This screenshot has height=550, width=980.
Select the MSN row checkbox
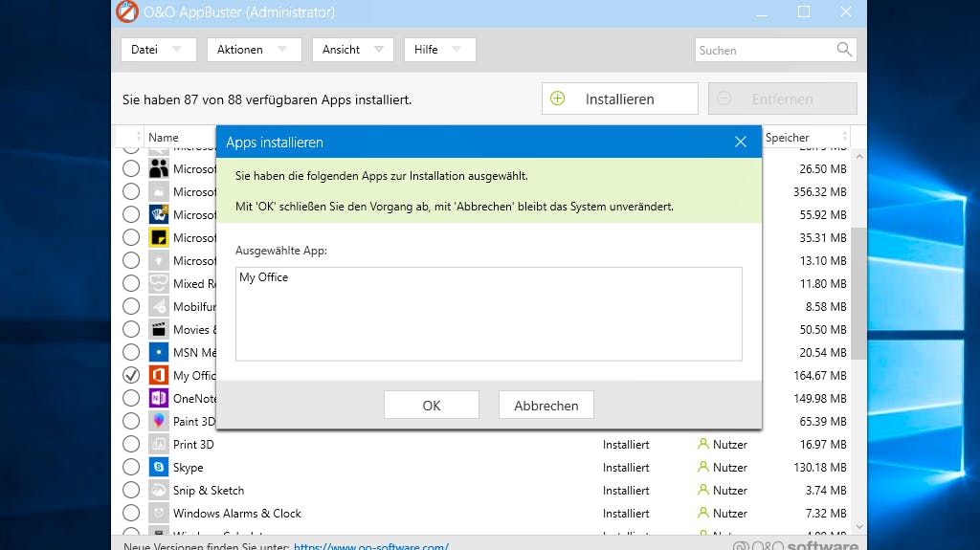click(x=131, y=352)
